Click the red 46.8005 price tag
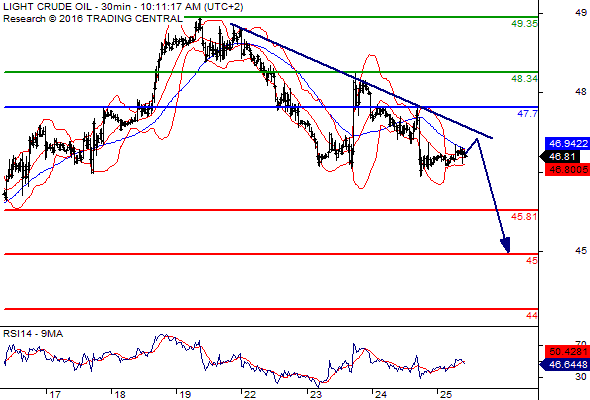 pyautogui.click(x=567, y=170)
